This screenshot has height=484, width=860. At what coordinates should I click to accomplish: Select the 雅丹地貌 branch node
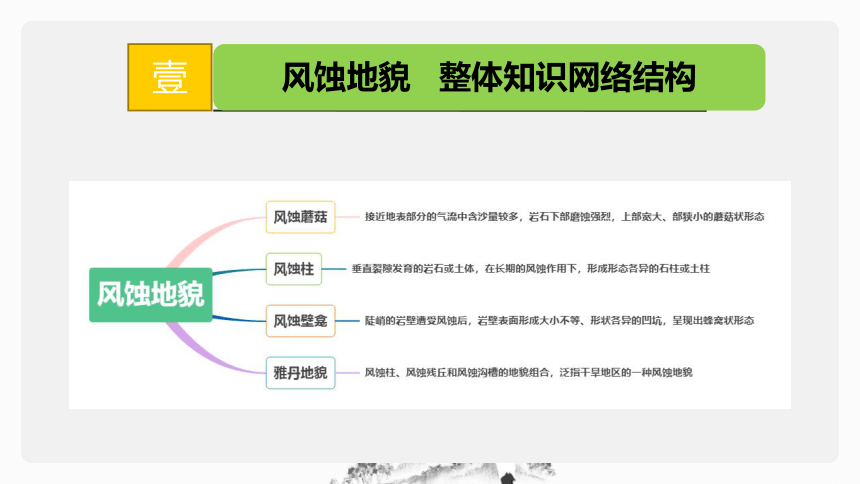(301, 373)
